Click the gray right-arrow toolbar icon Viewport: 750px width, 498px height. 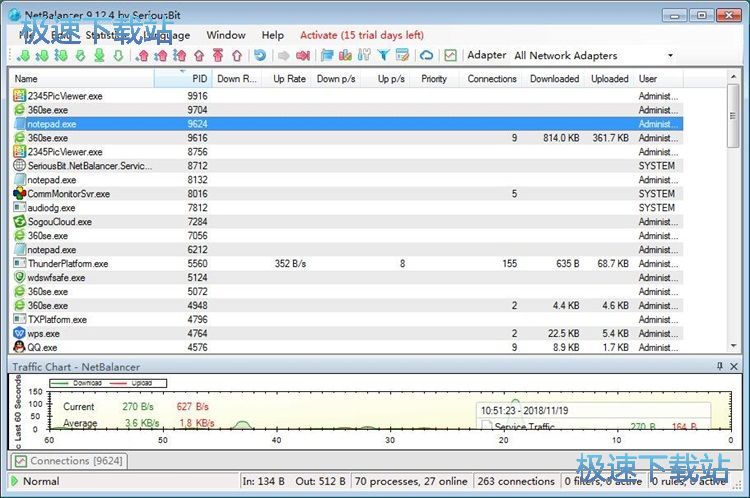point(284,55)
